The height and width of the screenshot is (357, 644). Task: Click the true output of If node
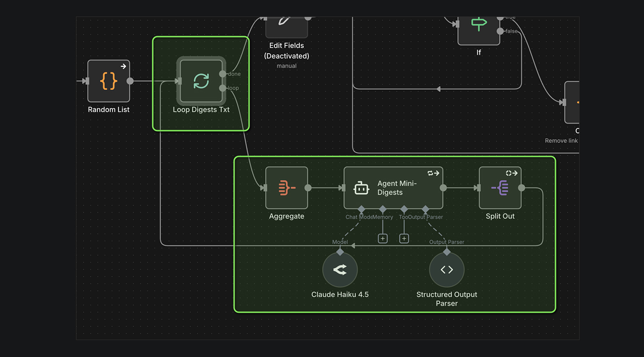[x=500, y=18]
